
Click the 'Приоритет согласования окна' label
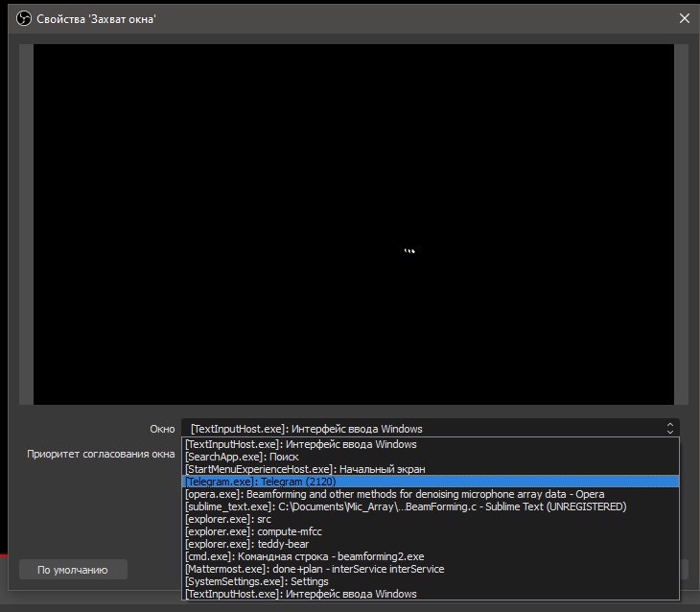(x=101, y=454)
